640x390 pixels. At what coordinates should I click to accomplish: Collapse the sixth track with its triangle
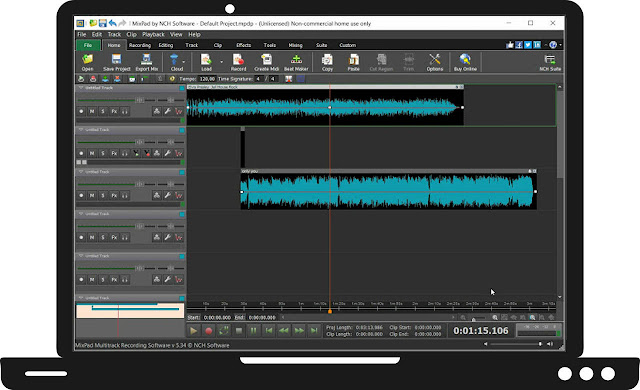point(80,298)
